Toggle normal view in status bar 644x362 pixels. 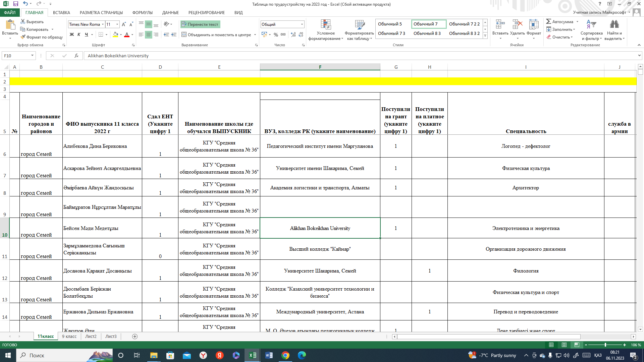coord(551,345)
